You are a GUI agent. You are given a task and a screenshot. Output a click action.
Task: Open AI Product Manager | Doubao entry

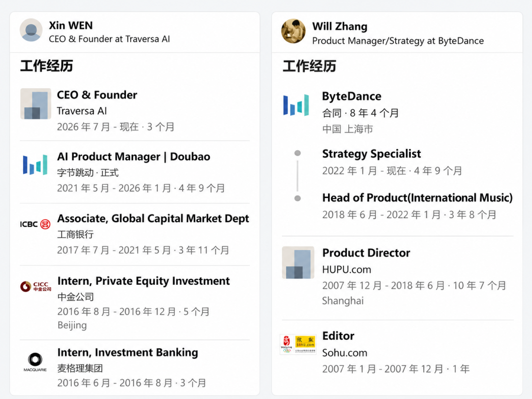tap(133, 157)
